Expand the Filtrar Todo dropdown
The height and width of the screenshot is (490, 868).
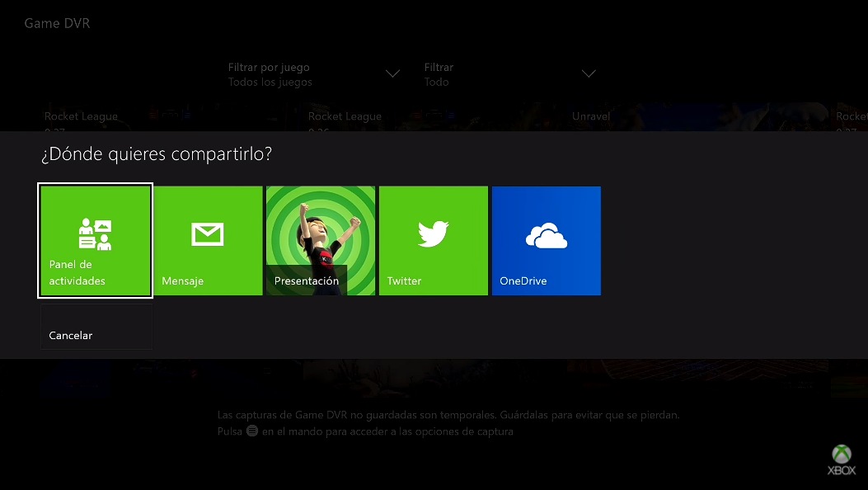coord(510,74)
